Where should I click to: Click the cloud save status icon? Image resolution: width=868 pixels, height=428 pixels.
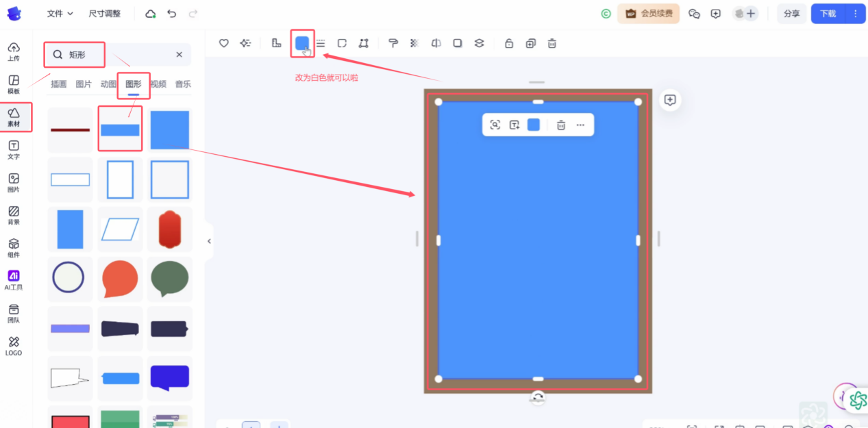click(x=151, y=14)
